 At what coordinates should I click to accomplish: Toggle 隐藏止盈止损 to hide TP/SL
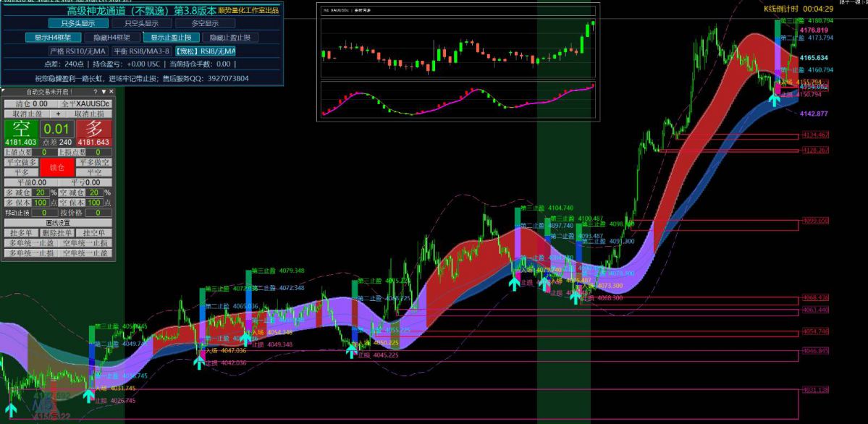point(229,38)
